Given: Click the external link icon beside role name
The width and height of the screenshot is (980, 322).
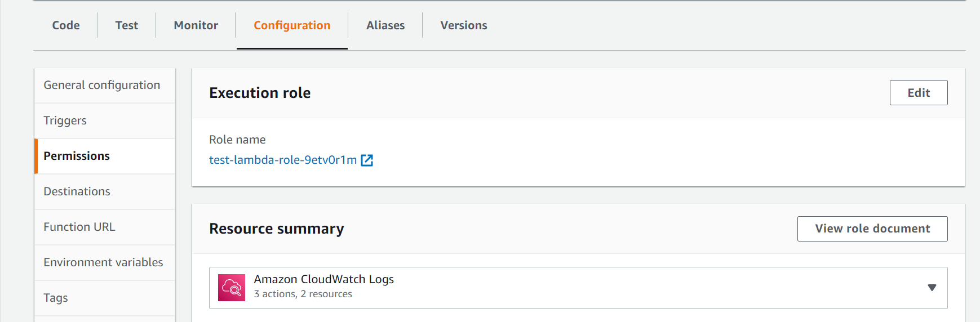Looking at the screenshot, I should click(367, 160).
